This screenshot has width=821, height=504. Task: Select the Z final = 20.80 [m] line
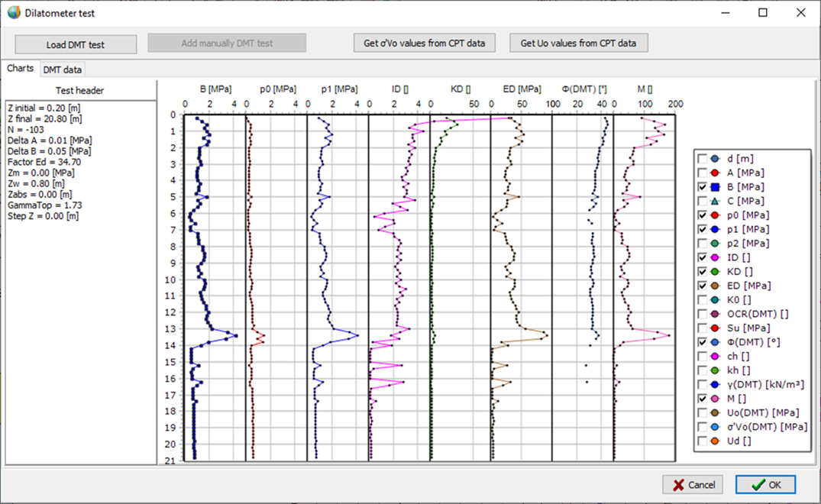pos(45,119)
